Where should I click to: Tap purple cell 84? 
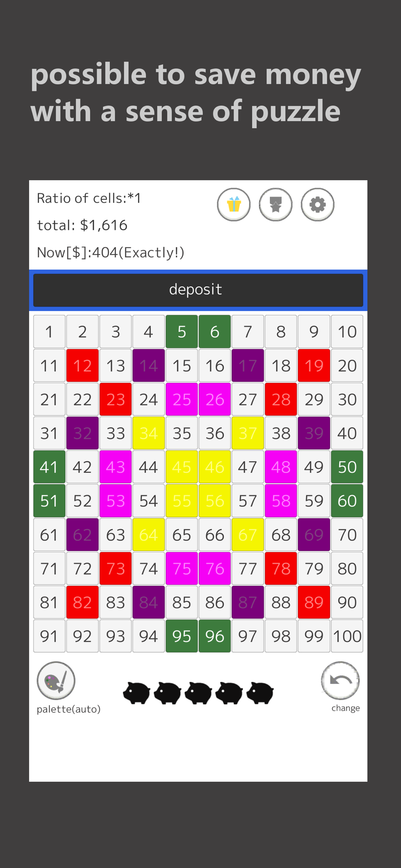[148, 602]
